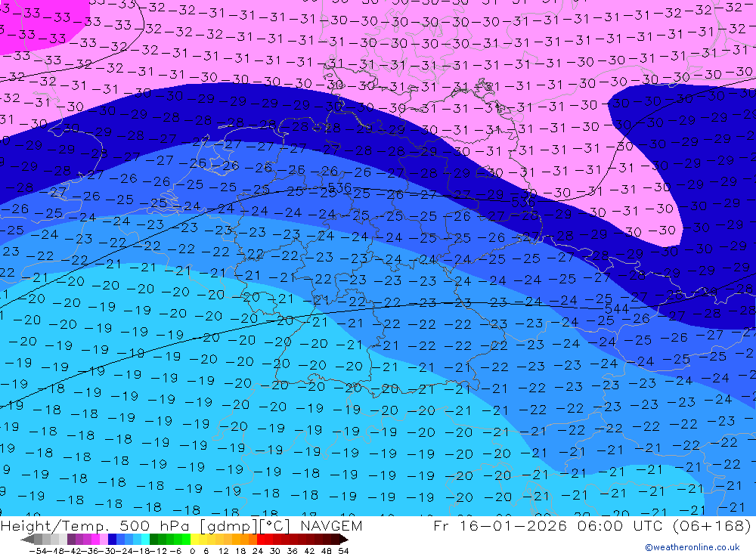Screen dimensions: 756x554
Task: Click the right dark maroon legend arrow
Action: pos(344,539)
